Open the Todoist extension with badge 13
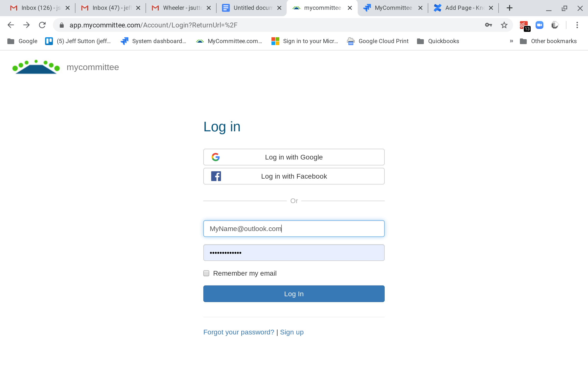 coord(524,25)
